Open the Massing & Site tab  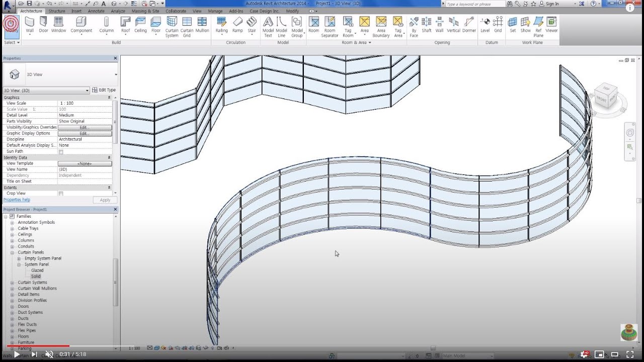[145, 11]
